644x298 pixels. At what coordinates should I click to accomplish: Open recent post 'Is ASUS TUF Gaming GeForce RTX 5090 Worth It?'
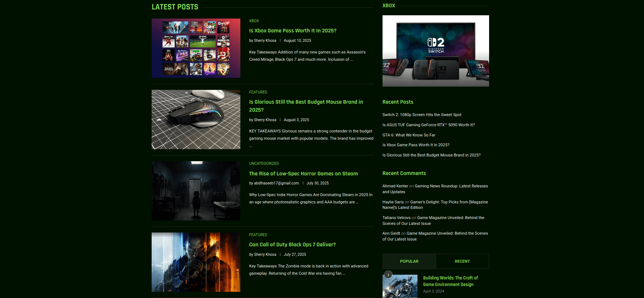click(428, 125)
